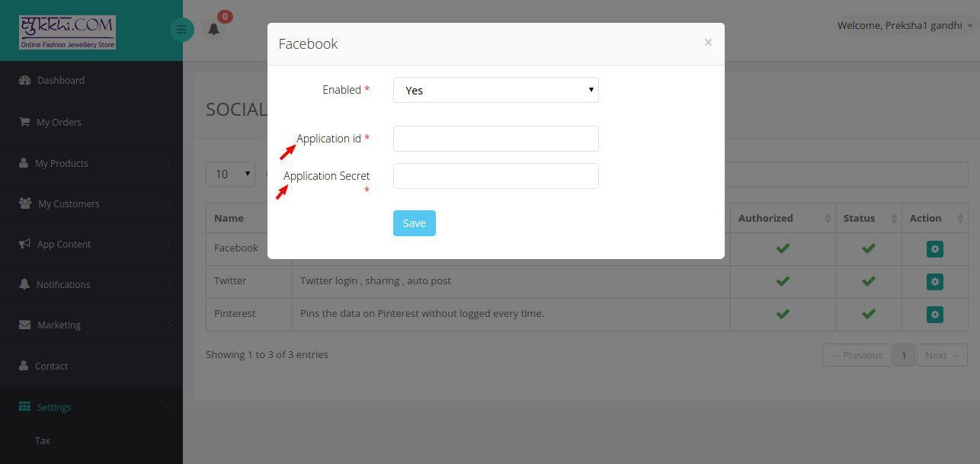Click Pinterest row Status checkmark
This screenshot has height=464, width=980.
[868, 314]
